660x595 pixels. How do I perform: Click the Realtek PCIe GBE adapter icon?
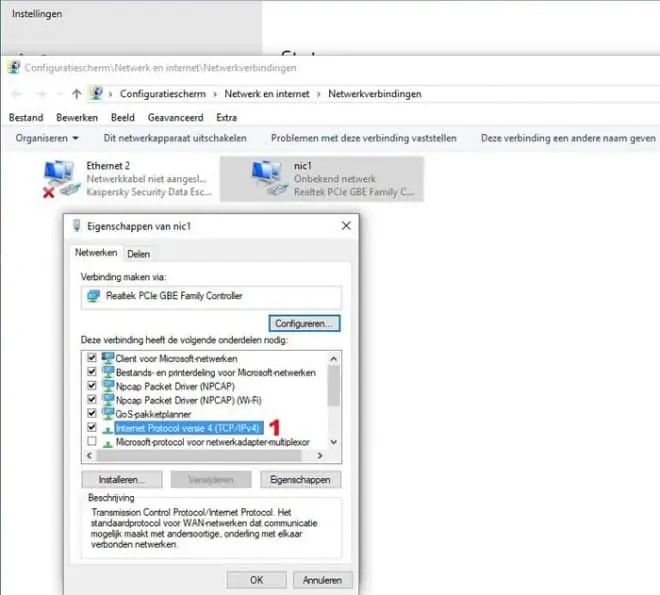(95, 296)
